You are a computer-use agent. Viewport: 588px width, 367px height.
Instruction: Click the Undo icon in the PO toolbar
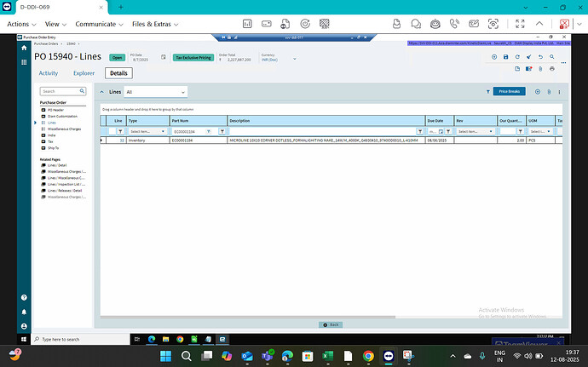click(x=540, y=57)
